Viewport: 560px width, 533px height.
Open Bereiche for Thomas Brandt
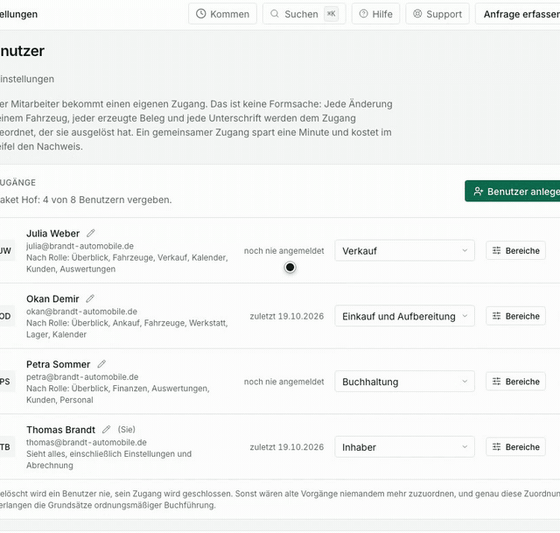point(516,447)
